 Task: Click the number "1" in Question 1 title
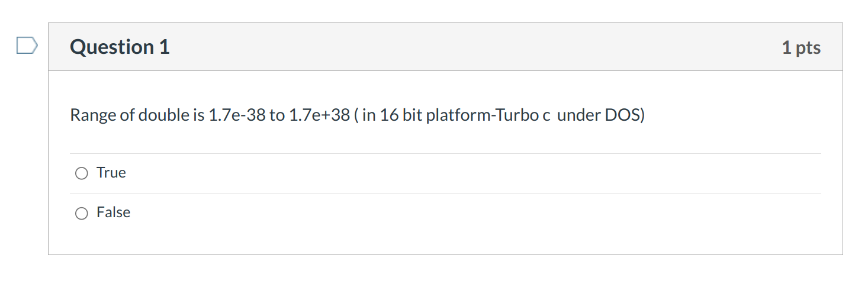(x=164, y=47)
